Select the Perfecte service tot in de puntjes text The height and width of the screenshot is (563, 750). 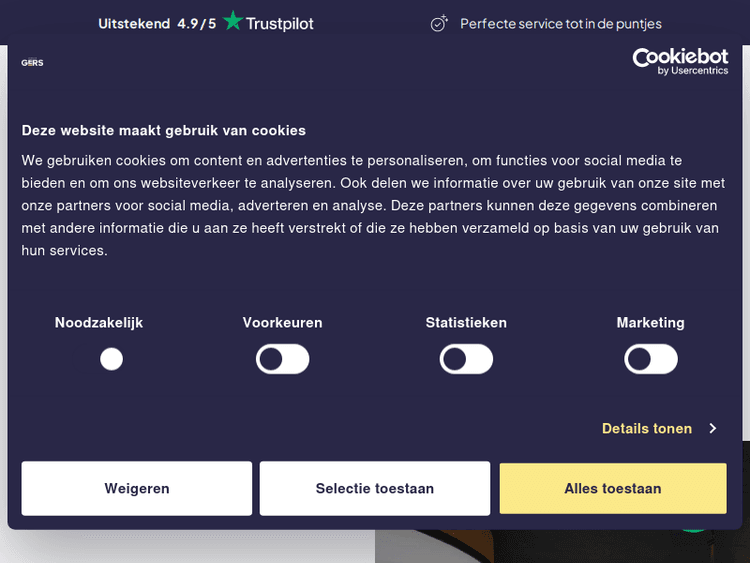coord(560,23)
